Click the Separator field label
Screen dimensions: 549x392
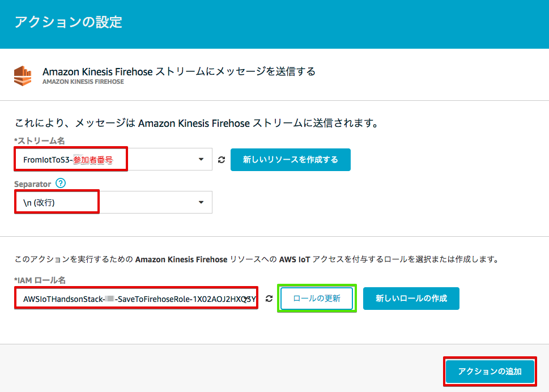(x=32, y=184)
